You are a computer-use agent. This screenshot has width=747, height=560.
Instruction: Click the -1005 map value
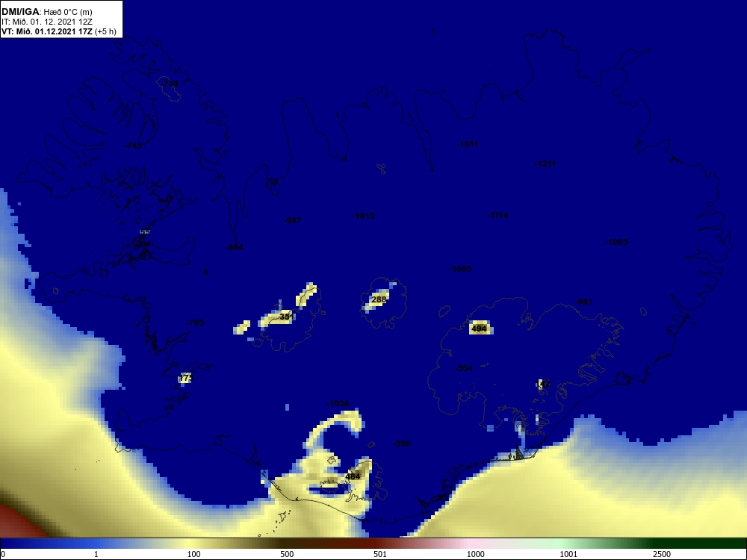tap(460, 269)
